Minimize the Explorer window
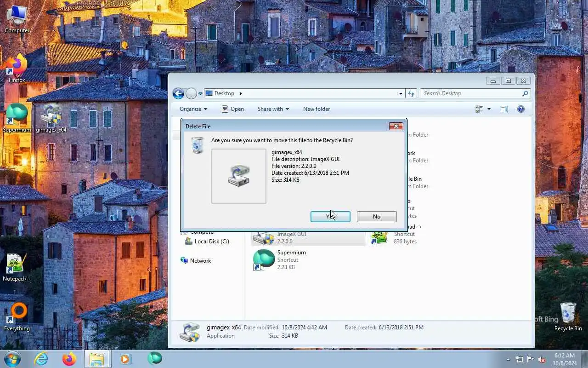The height and width of the screenshot is (368, 588). coord(493,81)
